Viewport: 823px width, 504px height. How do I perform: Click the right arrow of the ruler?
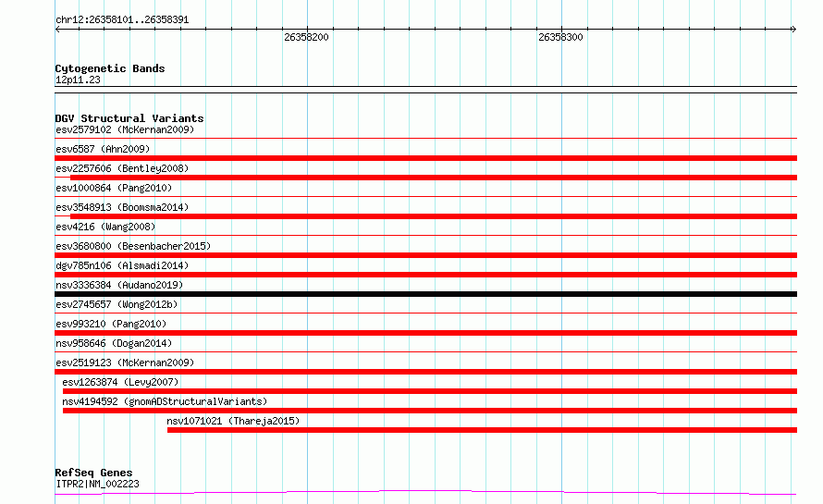[793, 30]
